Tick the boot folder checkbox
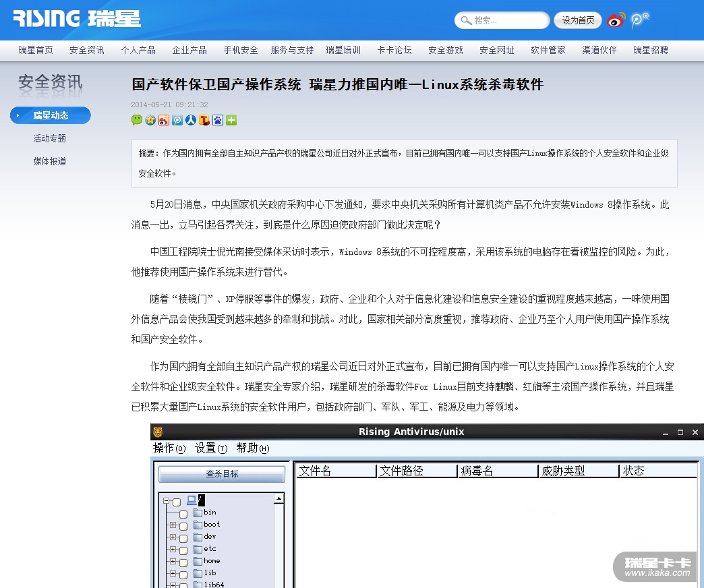Image resolution: width=704 pixels, height=588 pixels. click(183, 526)
